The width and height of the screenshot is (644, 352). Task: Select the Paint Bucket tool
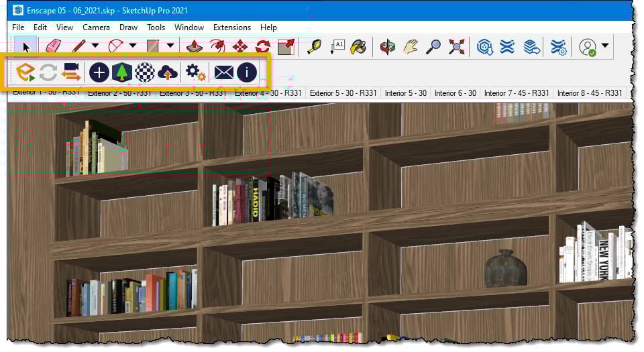(x=358, y=47)
